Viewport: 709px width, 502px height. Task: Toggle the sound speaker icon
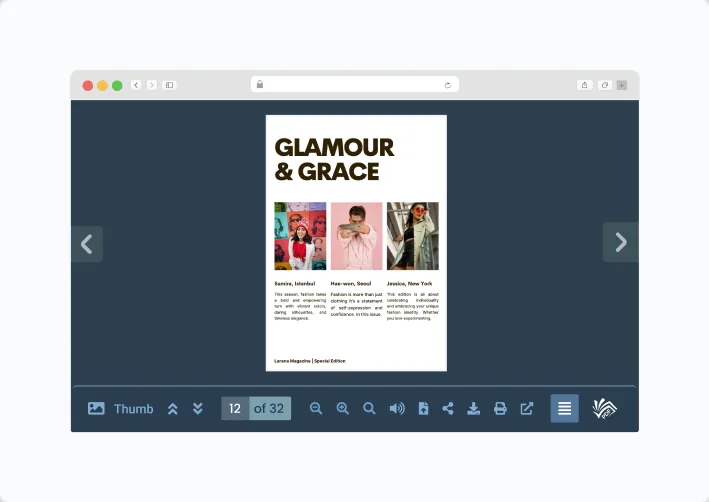(x=397, y=408)
